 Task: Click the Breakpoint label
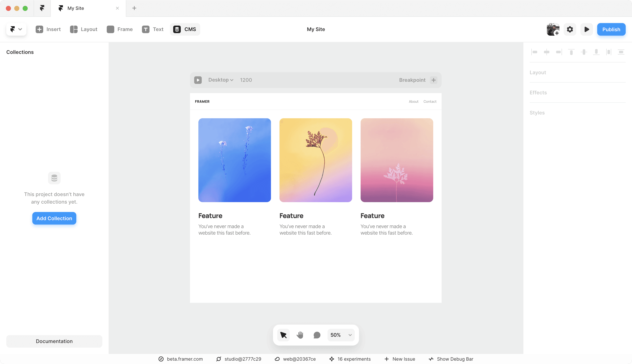[412, 80]
